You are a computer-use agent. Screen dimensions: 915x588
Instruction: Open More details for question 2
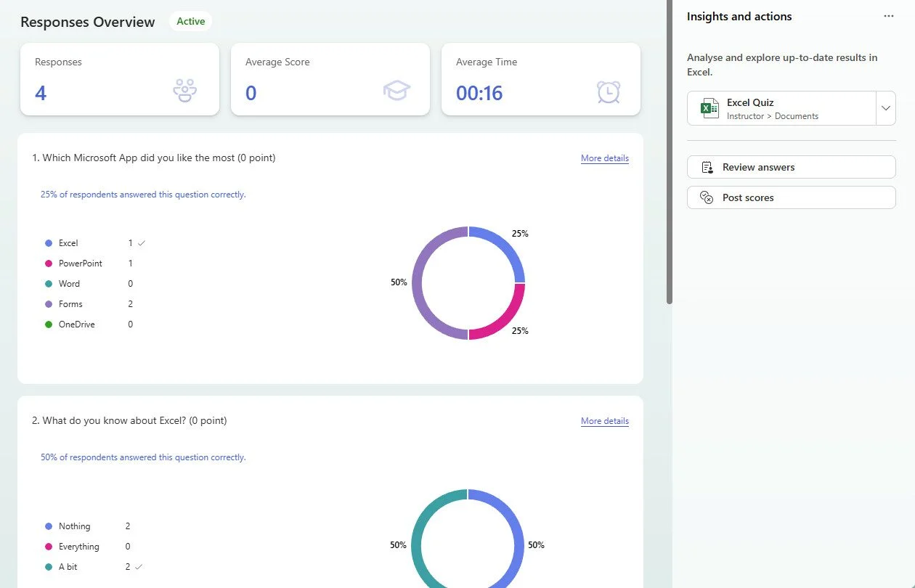pos(605,421)
